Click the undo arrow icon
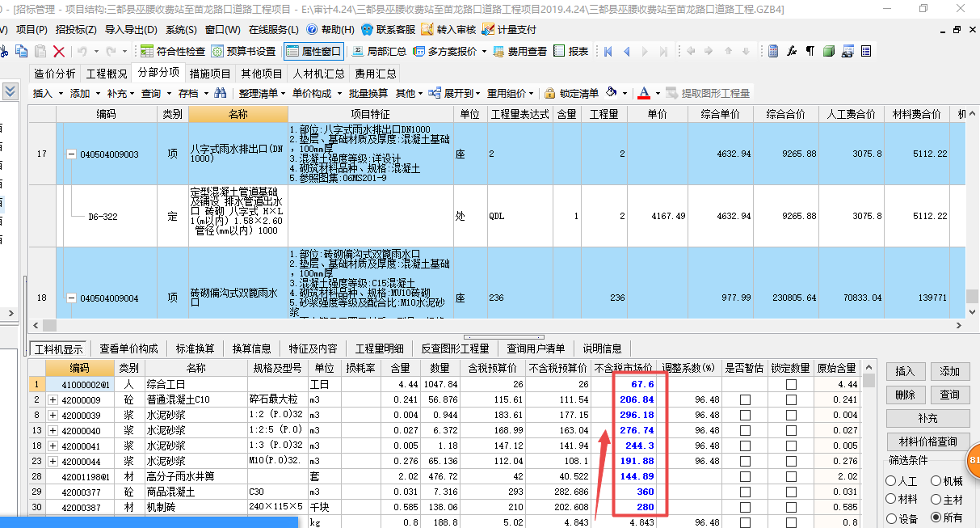This screenshot has height=528, width=980. click(x=82, y=51)
